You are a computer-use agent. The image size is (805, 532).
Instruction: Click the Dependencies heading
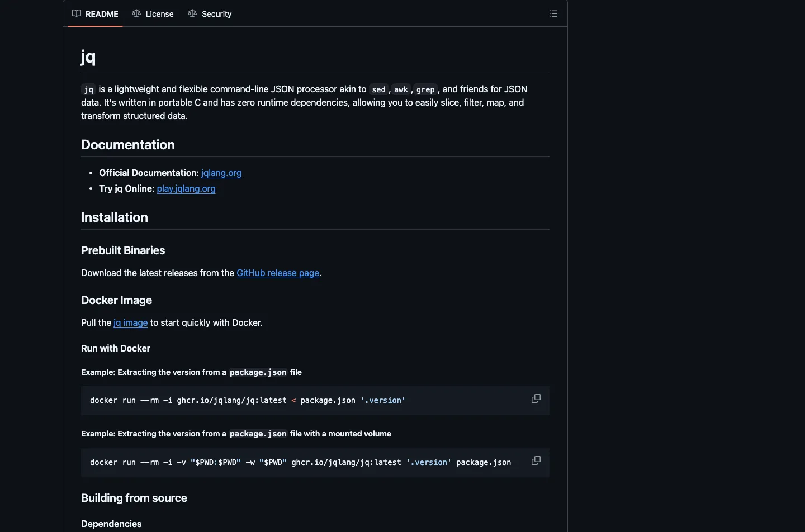(x=111, y=524)
